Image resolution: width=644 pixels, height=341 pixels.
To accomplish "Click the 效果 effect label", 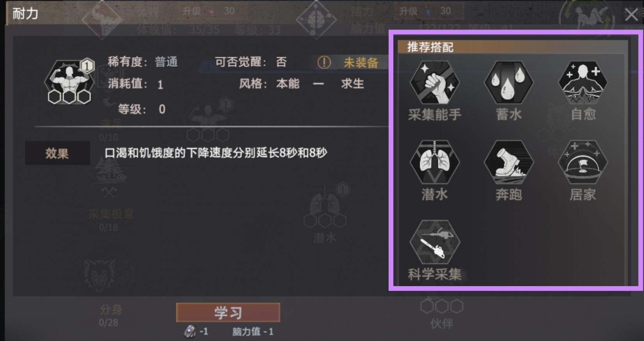I will pyautogui.click(x=57, y=153).
